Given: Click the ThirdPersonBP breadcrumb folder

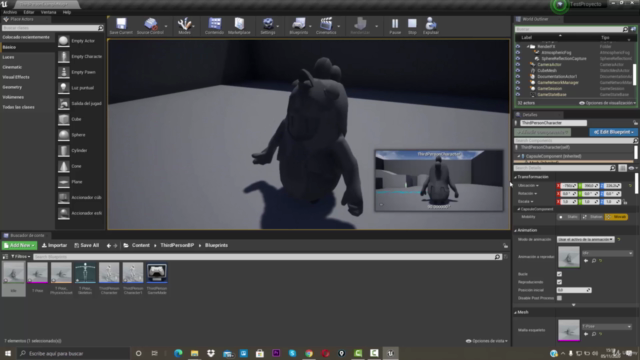Looking at the screenshot, I should [177, 245].
